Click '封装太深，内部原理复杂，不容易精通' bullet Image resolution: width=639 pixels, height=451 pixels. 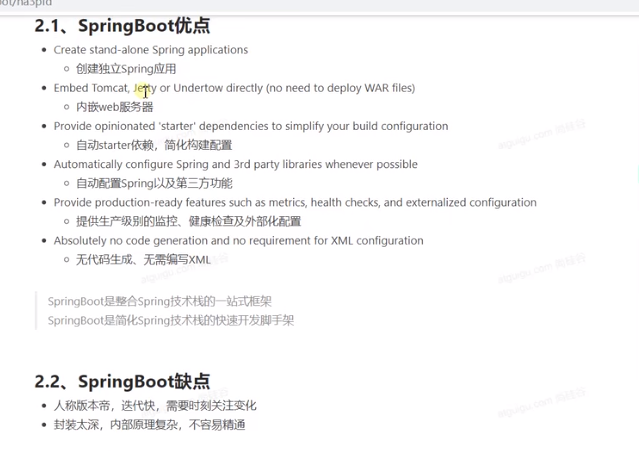(x=150, y=425)
